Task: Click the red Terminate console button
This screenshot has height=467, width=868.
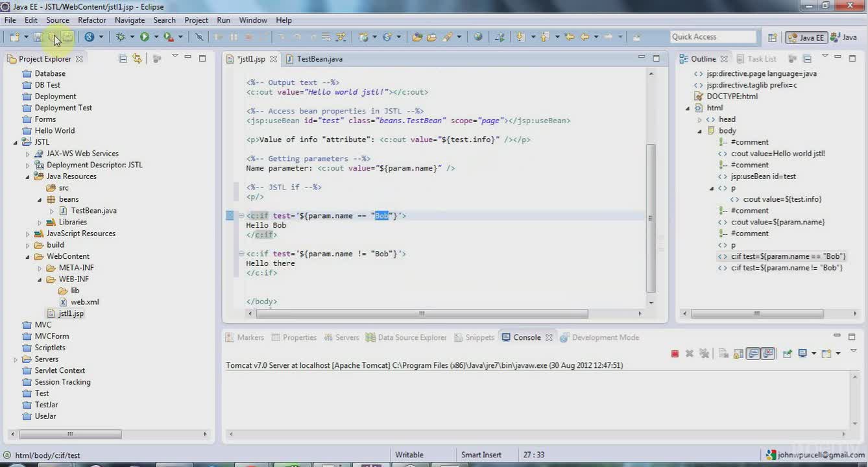Action: click(x=675, y=353)
